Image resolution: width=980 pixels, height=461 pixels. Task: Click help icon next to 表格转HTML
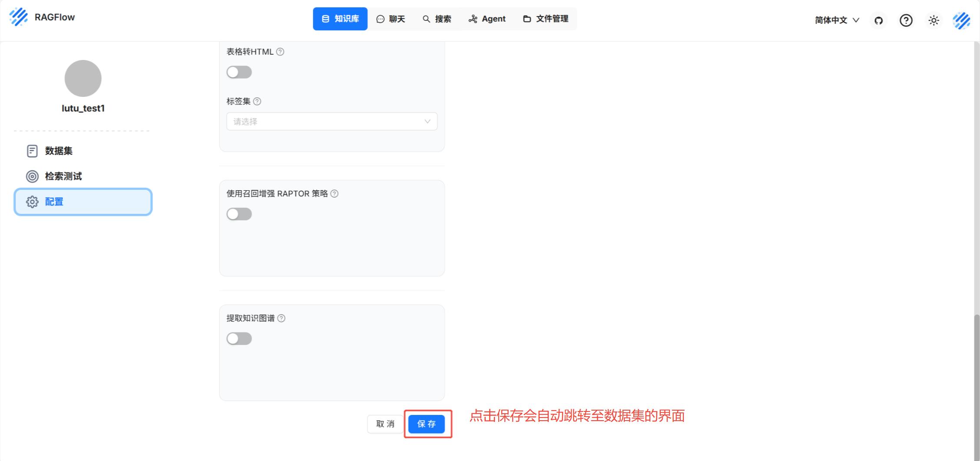point(280,52)
